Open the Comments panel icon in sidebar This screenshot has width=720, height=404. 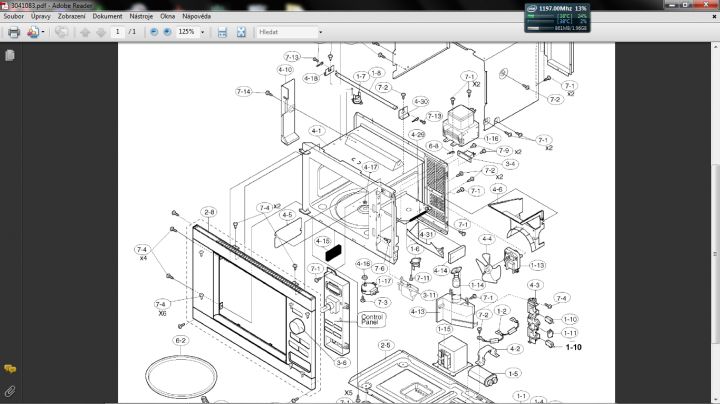pyautogui.click(x=10, y=369)
